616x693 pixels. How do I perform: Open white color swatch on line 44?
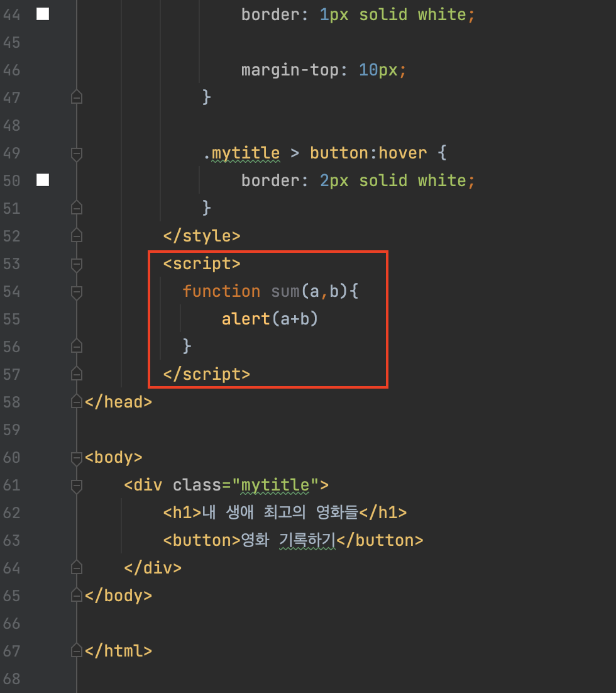[x=42, y=14]
